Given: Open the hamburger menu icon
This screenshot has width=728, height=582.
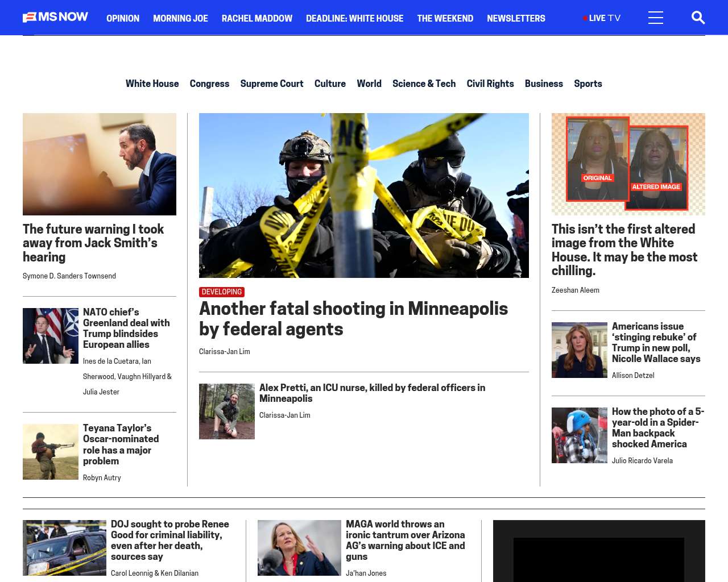Looking at the screenshot, I should coord(655,18).
